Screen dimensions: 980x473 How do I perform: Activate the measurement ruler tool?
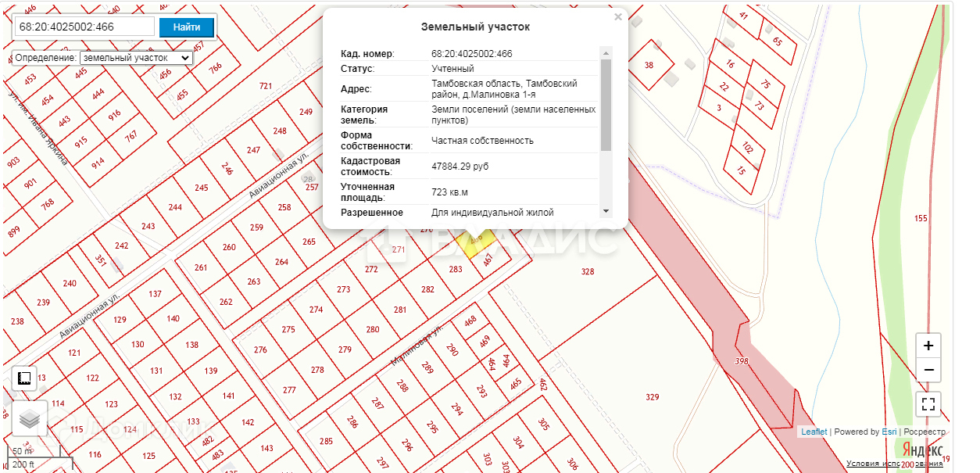24,378
